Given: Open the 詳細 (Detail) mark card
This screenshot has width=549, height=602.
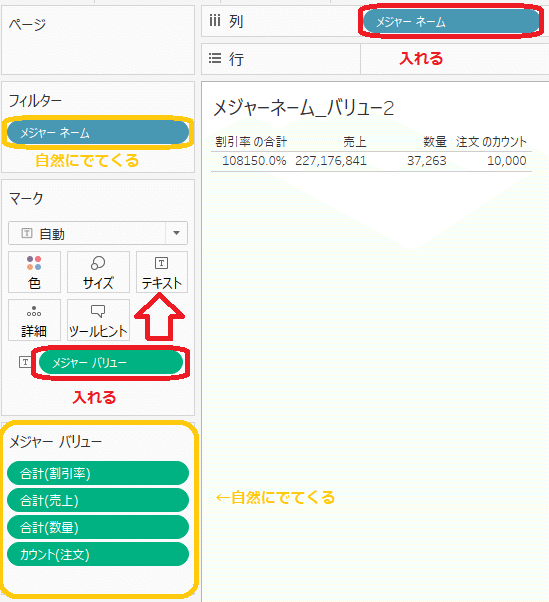Looking at the screenshot, I should [34, 320].
